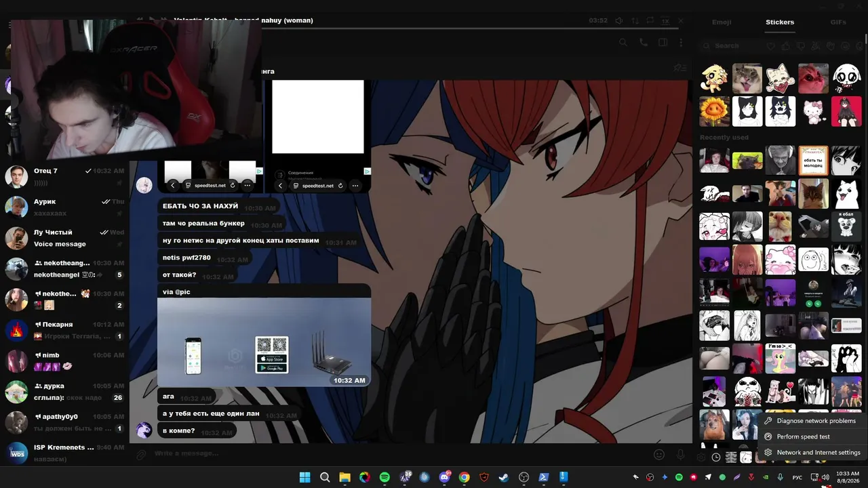This screenshot has height=488, width=868.
Task: Toggle repeat in the audio player
Action: click(x=650, y=20)
